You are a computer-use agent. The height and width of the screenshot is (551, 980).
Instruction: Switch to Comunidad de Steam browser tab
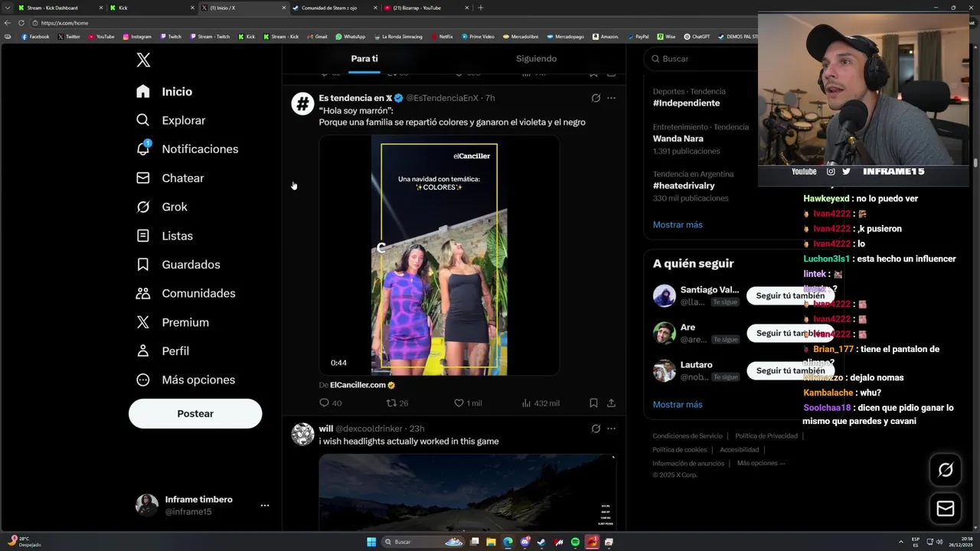pos(335,8)
